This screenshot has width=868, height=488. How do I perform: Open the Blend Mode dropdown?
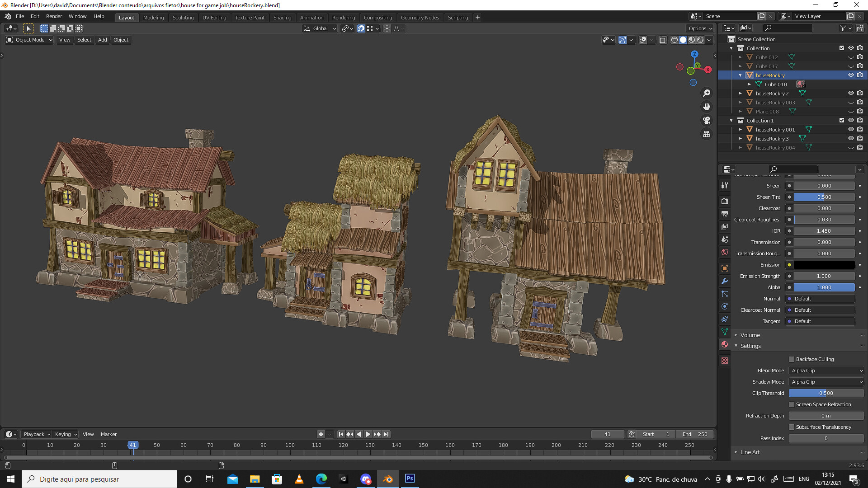click(826, 371)
